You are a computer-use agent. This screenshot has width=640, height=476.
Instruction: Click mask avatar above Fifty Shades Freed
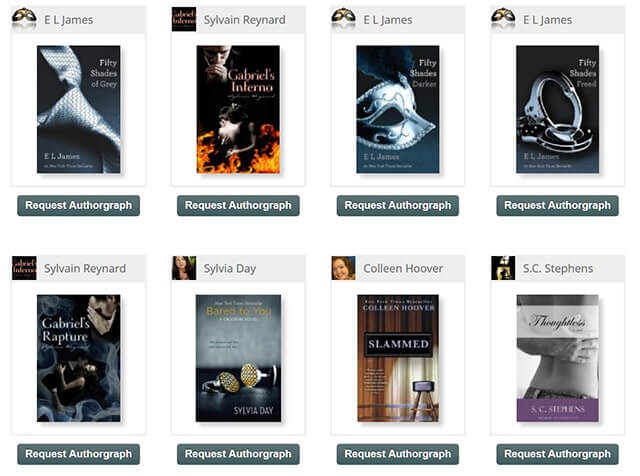point(503,19)
